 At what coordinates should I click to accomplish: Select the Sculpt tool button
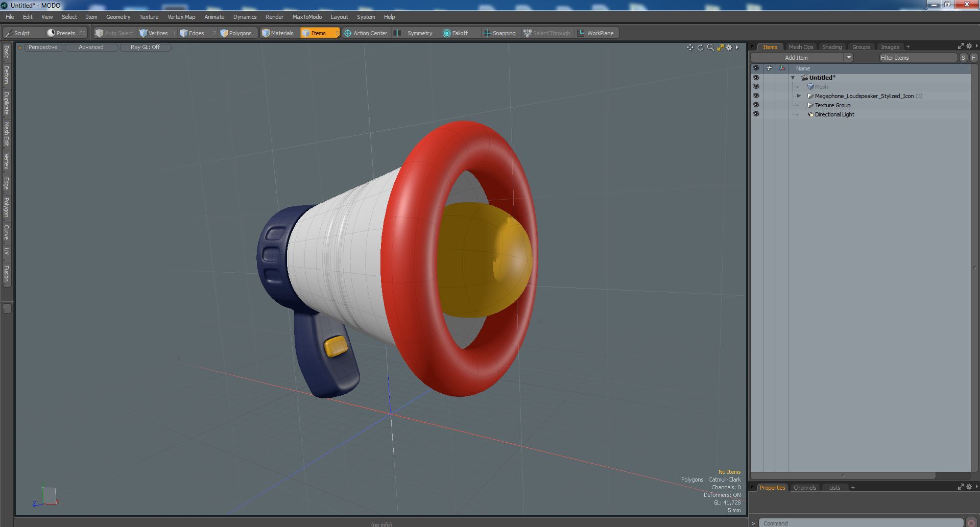coord(23,33)
